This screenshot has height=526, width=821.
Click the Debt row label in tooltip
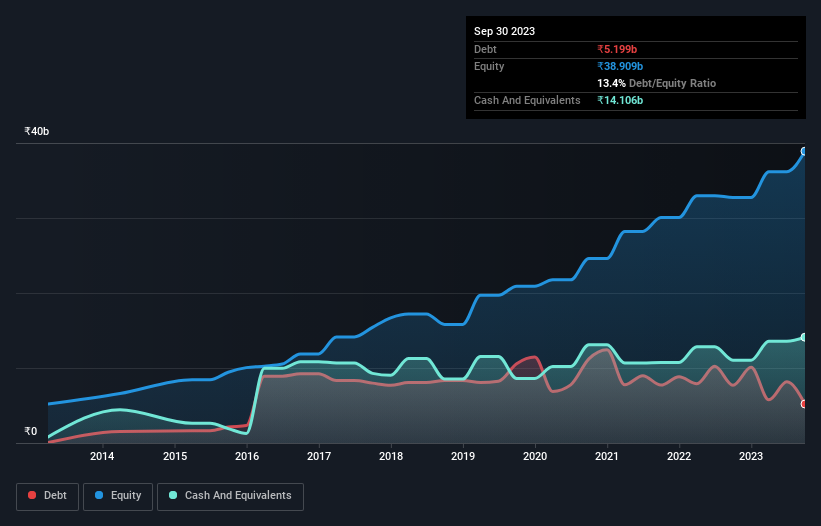[485, 49]
